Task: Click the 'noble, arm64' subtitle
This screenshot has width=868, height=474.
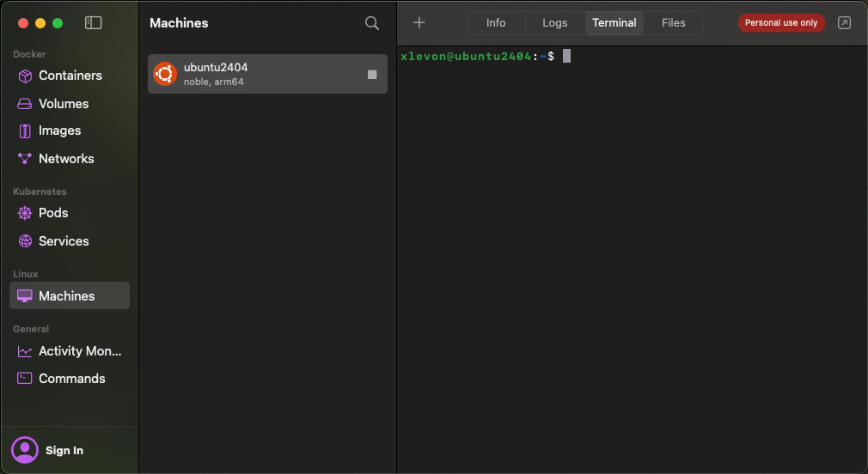Action: 214,82
